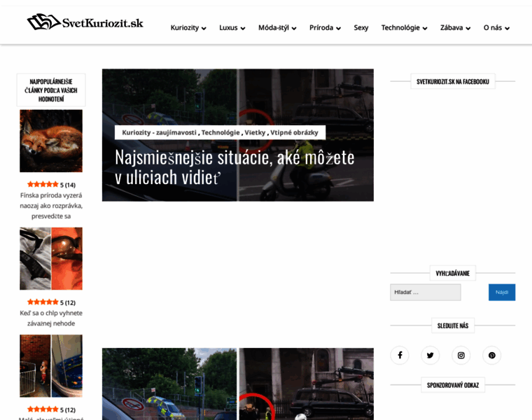Visit the Pinterest social profile icon
532x420 pixels.
pos(492,355)
